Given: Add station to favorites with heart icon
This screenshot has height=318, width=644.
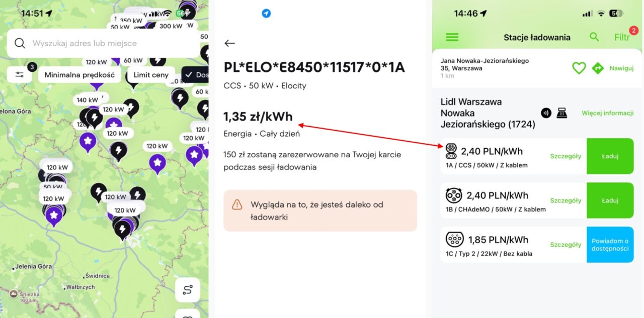Looking at the screenshot, I should (x=579, y=68).
